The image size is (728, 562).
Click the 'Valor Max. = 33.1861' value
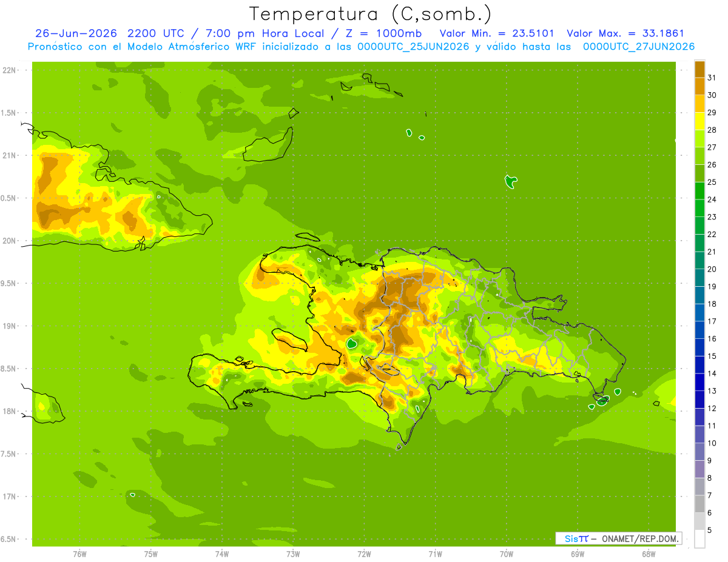(625, 33)
